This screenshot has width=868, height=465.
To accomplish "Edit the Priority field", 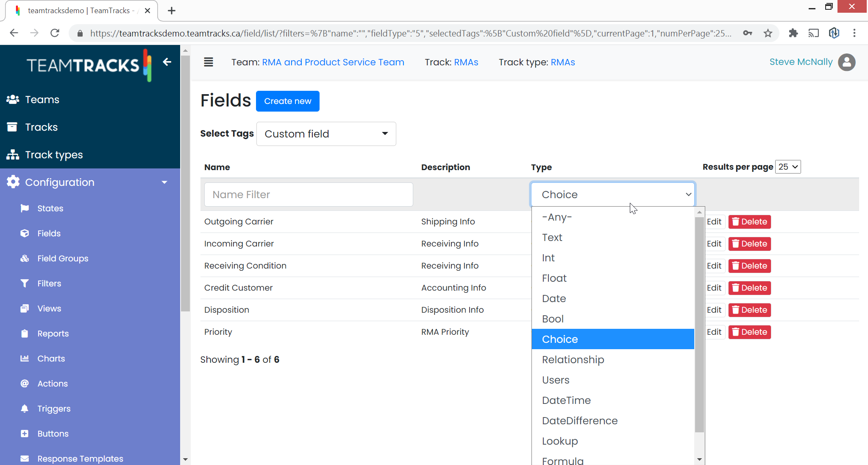I will [715, 332].
